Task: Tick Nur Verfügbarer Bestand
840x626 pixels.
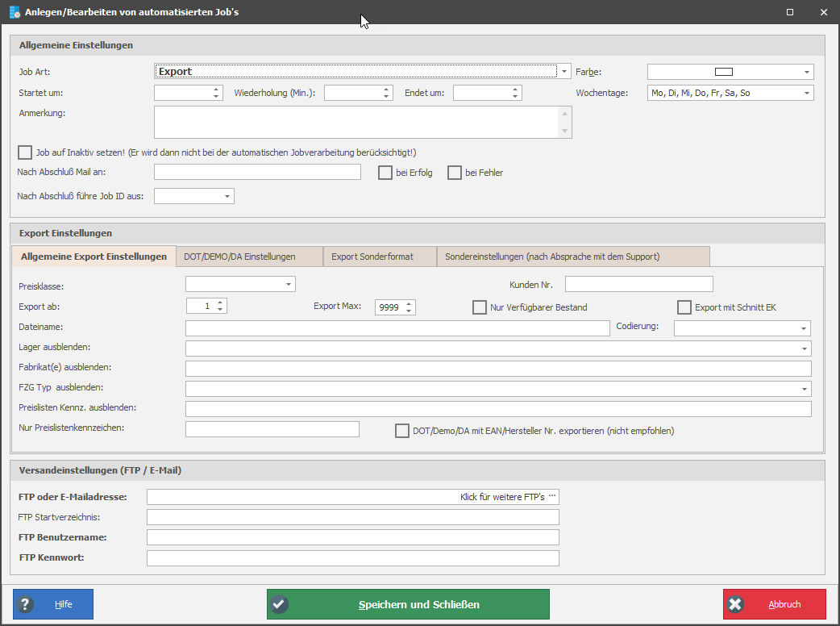Action: (x=480, y=307)
